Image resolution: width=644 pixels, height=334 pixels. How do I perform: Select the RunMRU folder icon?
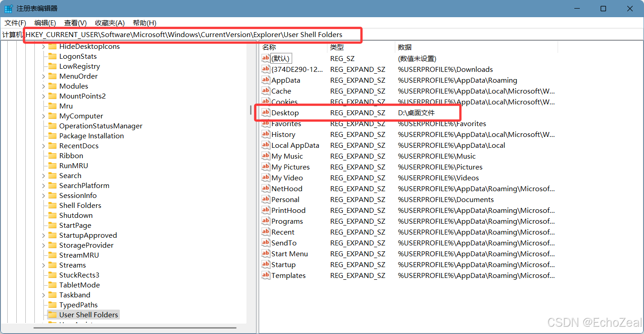point(52,166)
